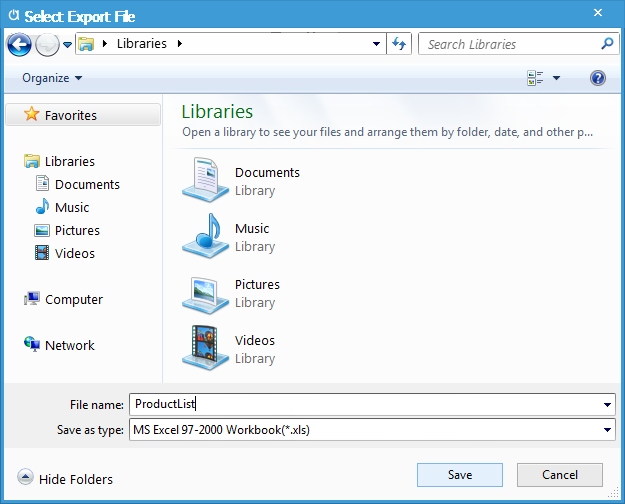Click the folder icon in address bar
The width and height of the screenshot is (625, 504).
pos(86,44)
